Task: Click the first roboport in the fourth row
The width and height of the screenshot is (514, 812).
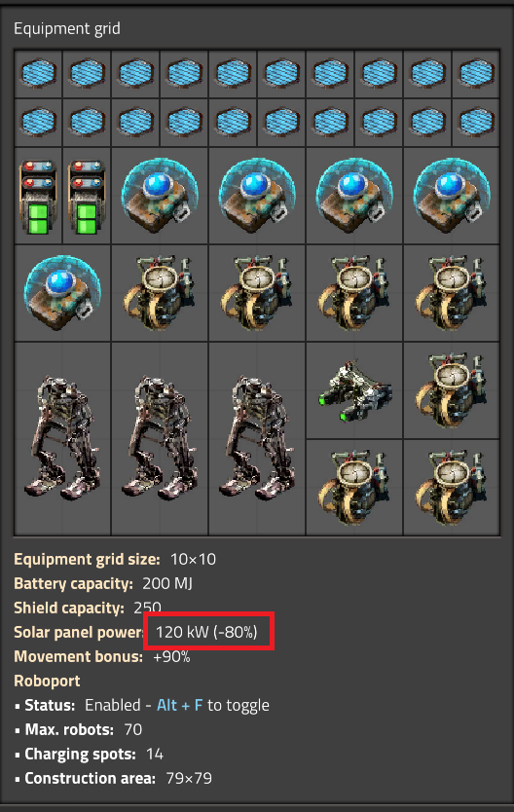Action: click(160, 293)
